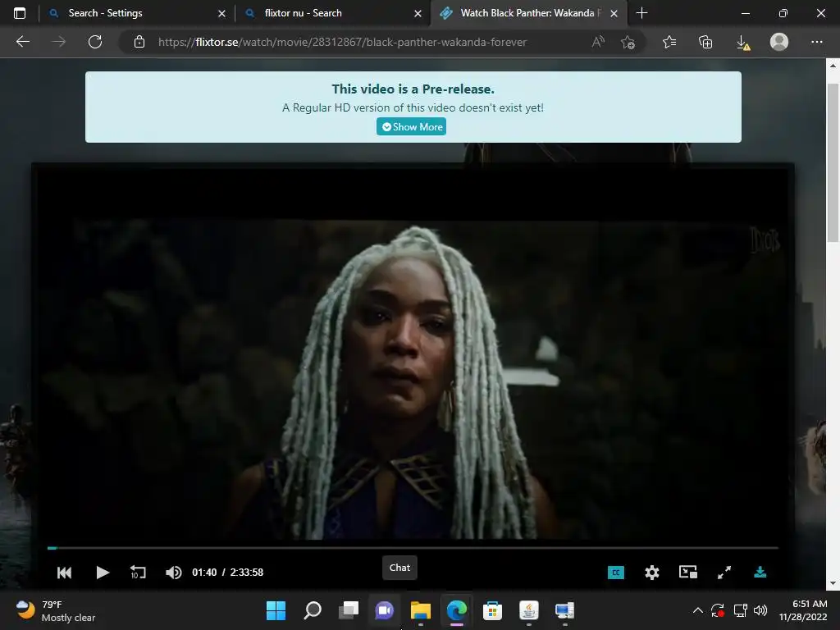
Task: Play the video
Action: click(103, 572)
